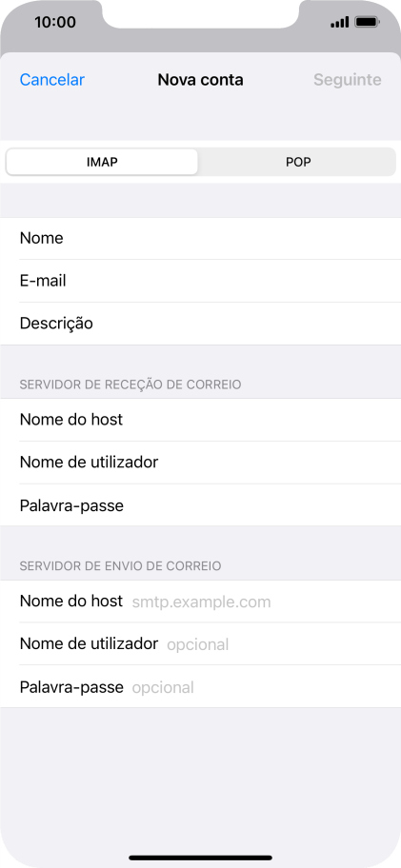Viewport: 401px width, 868px height.
Task: Select incoming server Nome do host field
Action: pos(200,420)
